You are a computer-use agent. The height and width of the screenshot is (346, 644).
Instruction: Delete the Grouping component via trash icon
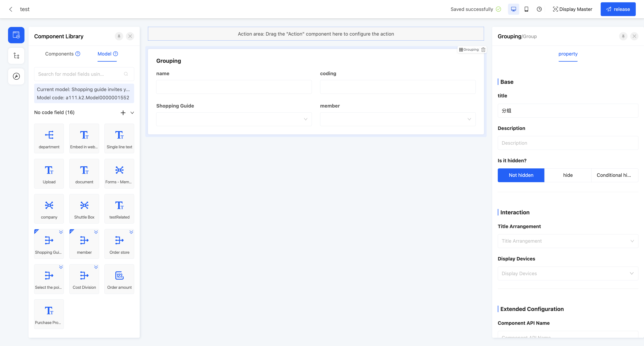tap(483, 50)
